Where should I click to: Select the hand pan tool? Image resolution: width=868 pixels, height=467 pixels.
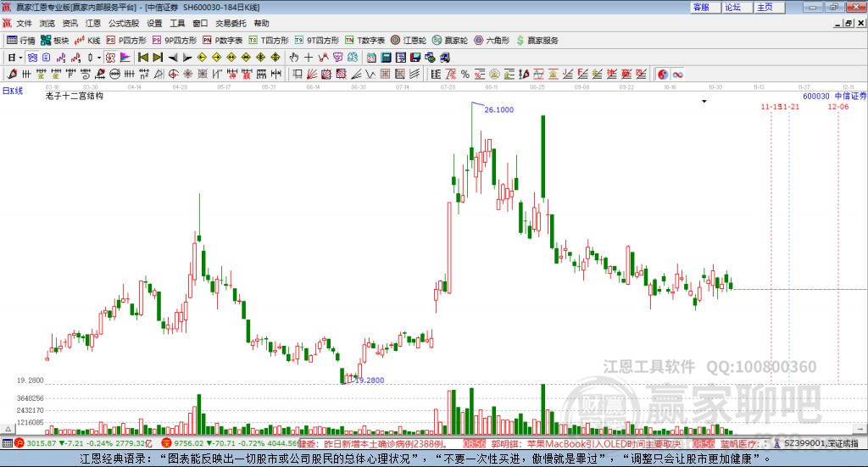coord(294,58)
